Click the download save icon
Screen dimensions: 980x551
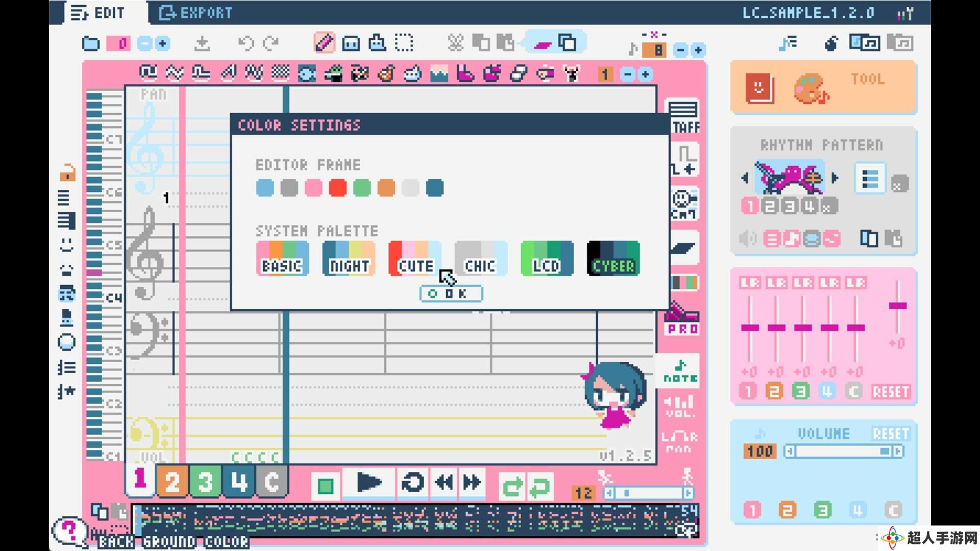click(x=202, y=43)
